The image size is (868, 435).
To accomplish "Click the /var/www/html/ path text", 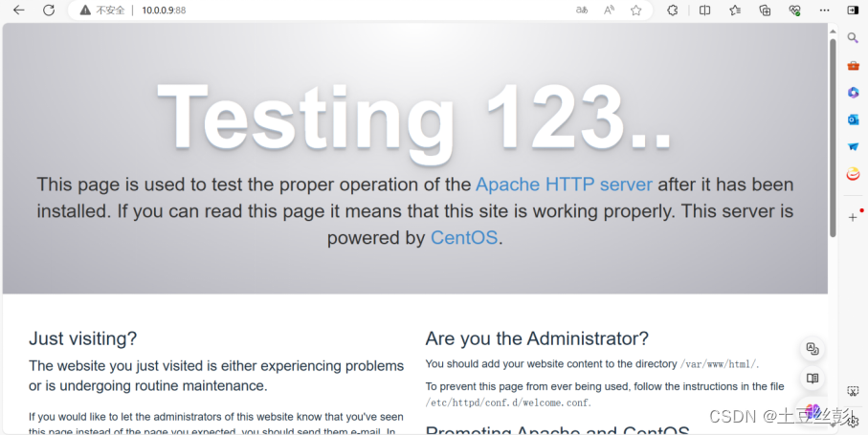I will point(719,364).
